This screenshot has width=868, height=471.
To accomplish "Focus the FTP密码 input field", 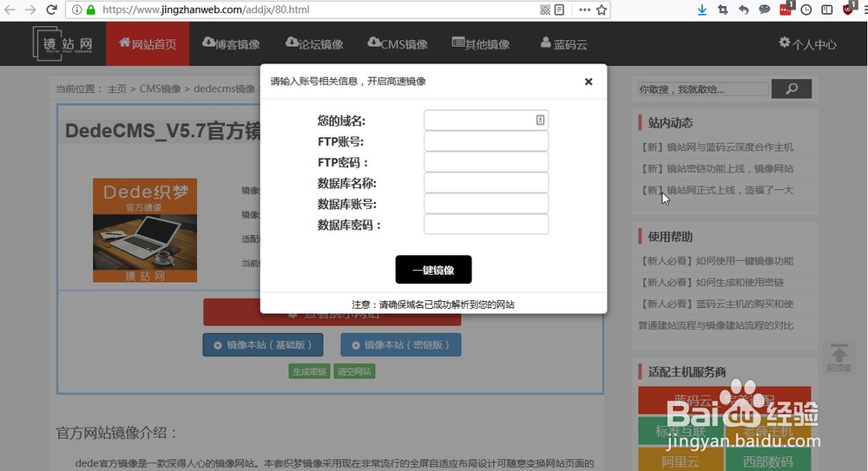I will pos(486,162).
